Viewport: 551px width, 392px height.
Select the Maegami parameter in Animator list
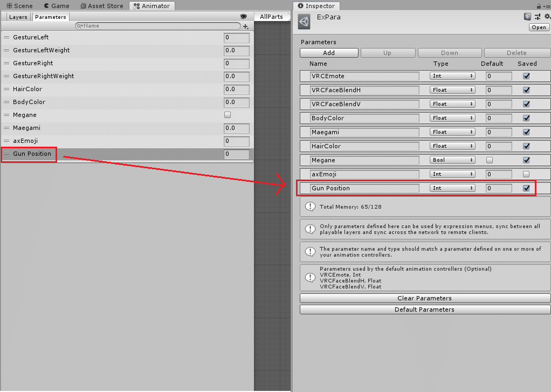click(x=127, y=128)
